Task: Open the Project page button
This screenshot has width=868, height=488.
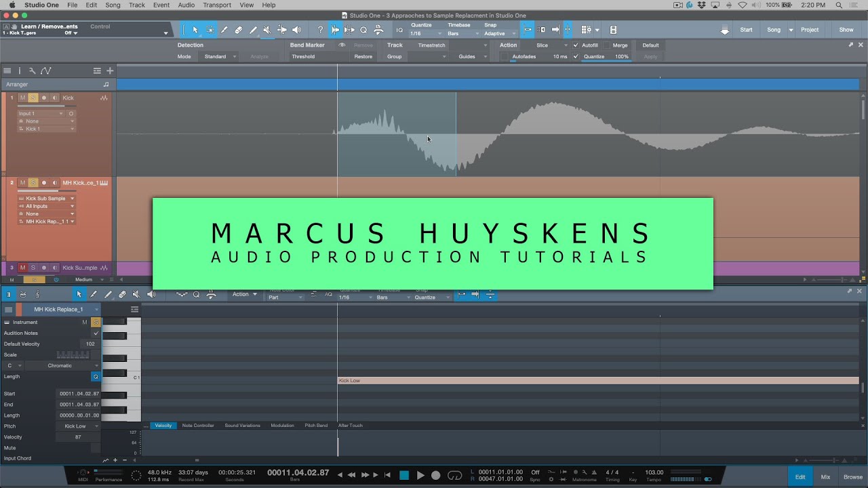Action: point(810,30)
